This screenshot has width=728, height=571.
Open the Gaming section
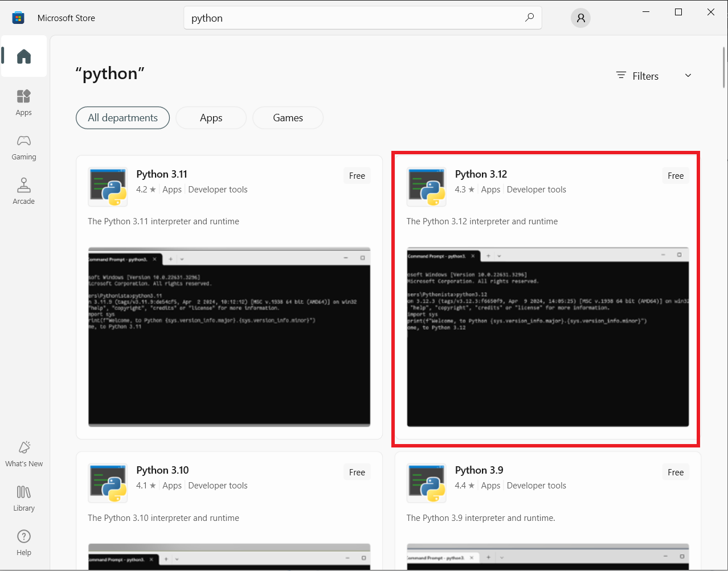tap(23, 147)
